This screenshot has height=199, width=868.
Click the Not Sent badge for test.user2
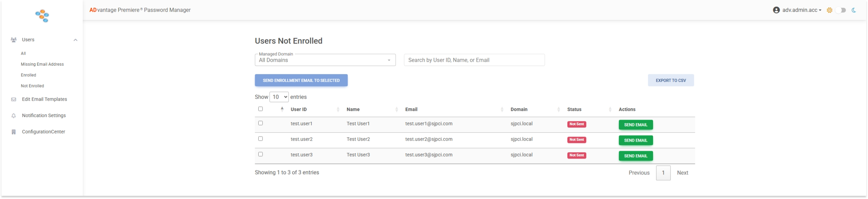[576, 140]
